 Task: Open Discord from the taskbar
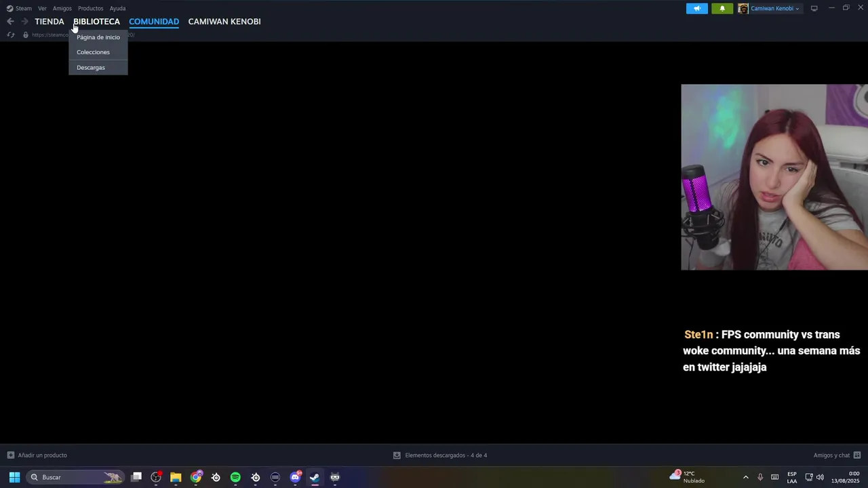tap(295, 477)
